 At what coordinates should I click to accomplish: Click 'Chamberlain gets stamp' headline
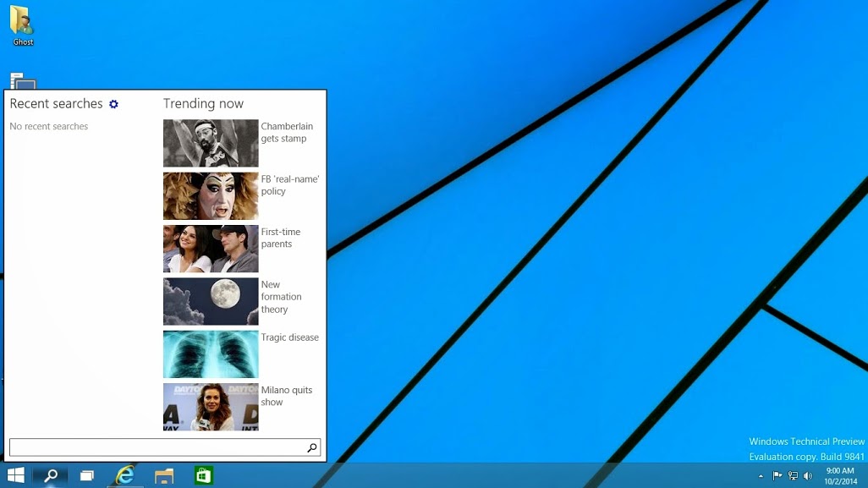point(287,132)
